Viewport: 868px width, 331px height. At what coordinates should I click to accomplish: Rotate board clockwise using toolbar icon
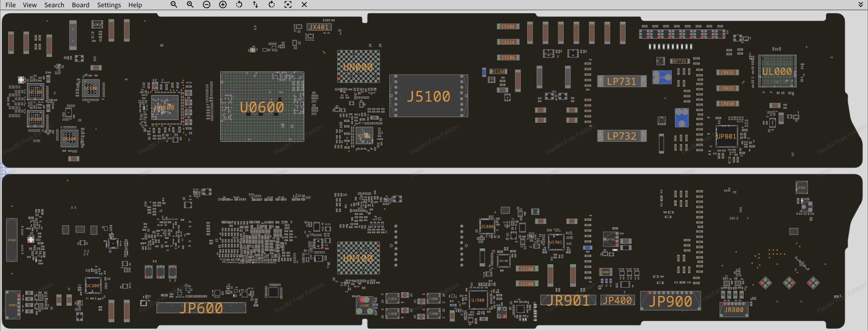[272, 5]
